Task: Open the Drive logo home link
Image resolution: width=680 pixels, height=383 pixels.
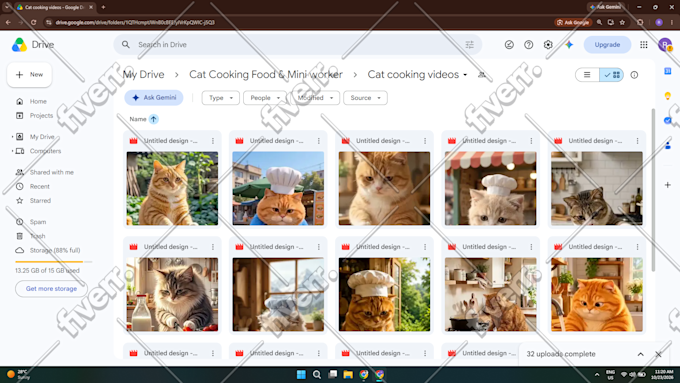Action: point(33,45)
